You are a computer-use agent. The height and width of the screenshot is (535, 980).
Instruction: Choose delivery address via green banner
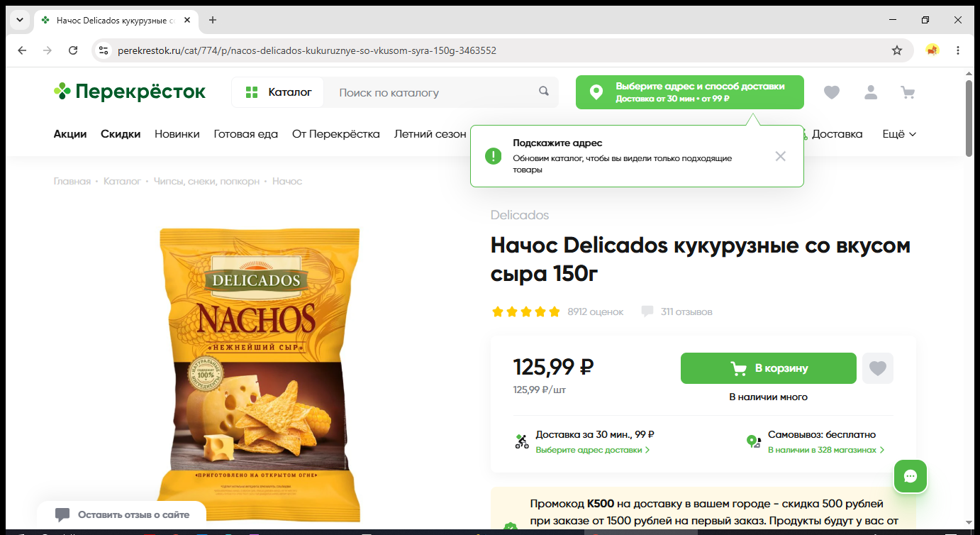click(690, 92)
